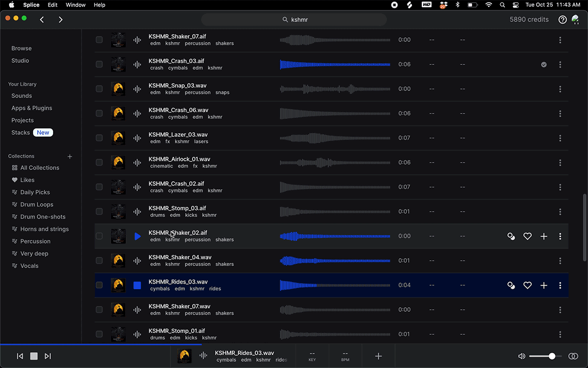Select the KSHMR_Lazer_03.wav checkbox

(x=99, y=138)
